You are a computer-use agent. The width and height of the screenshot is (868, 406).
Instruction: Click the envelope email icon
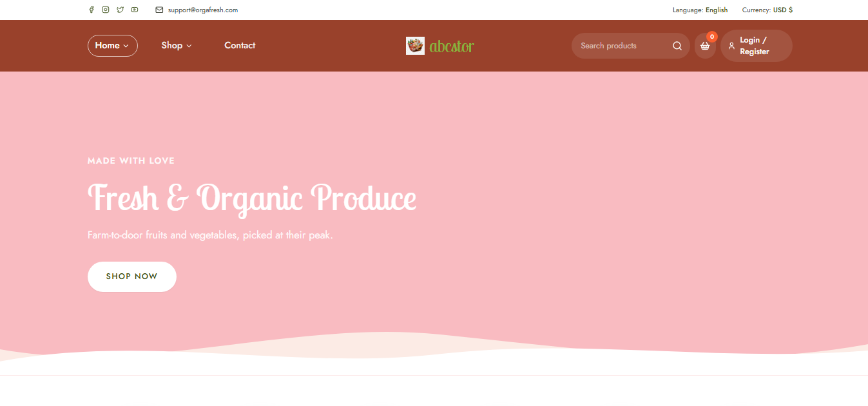click(159, 10)
